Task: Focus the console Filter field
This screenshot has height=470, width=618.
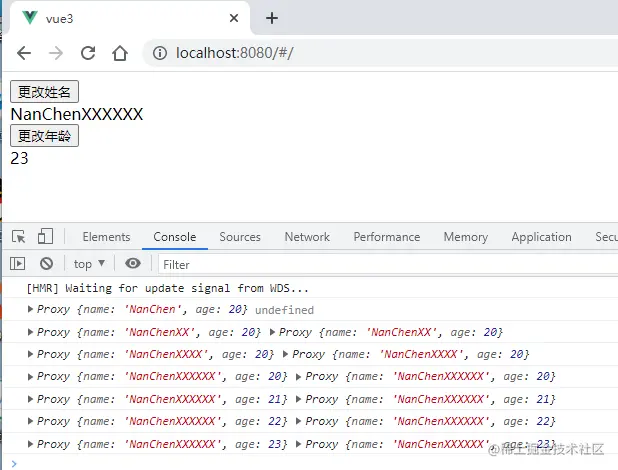Action: pyautogui.click(x=388, y=265)
